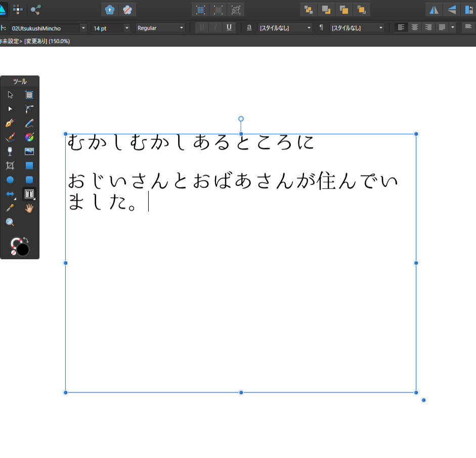The width and height of the screenshot is (476, 458).
Task: Toggle Underline formatting
Action: point(229,28)
